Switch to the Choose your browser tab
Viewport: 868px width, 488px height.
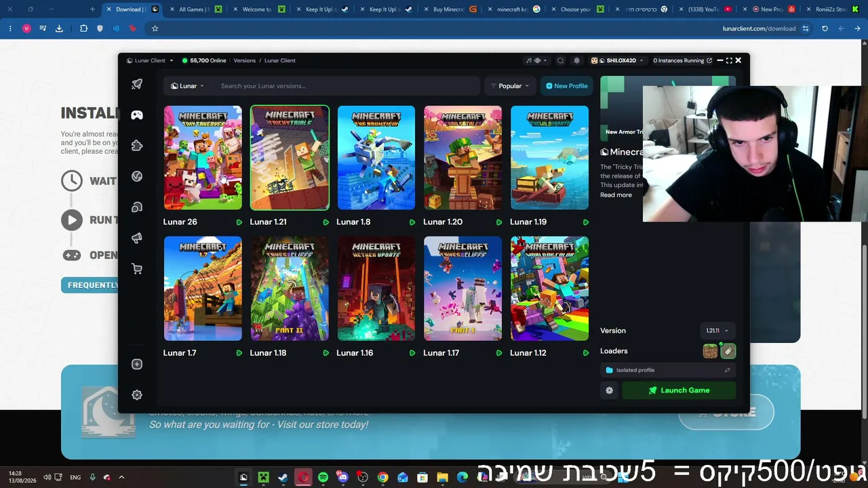(576, 9)
